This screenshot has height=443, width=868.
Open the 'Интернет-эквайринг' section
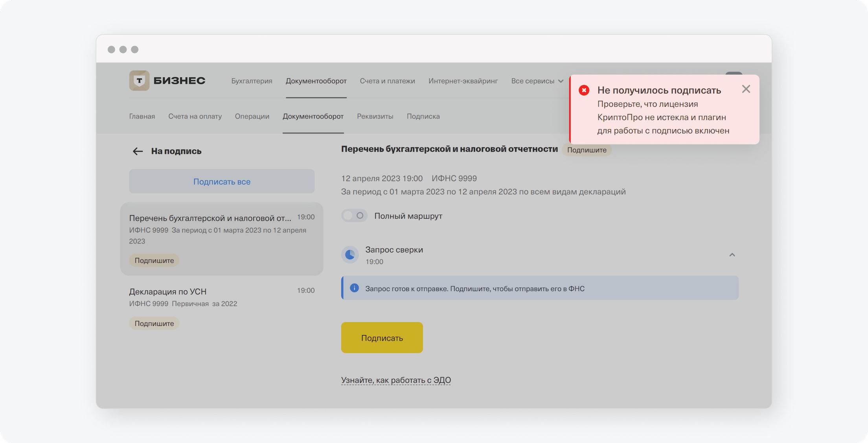point(463,81)
